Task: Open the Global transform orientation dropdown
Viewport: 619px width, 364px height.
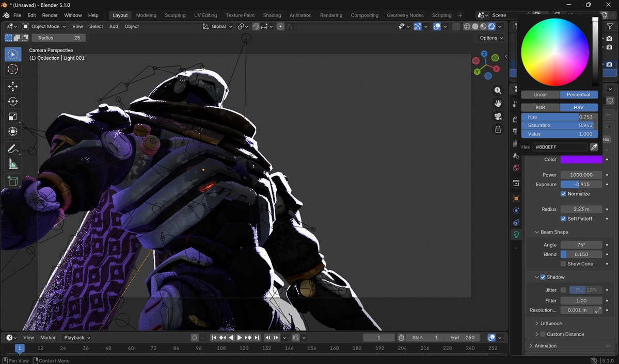Action: coord(217,26)
